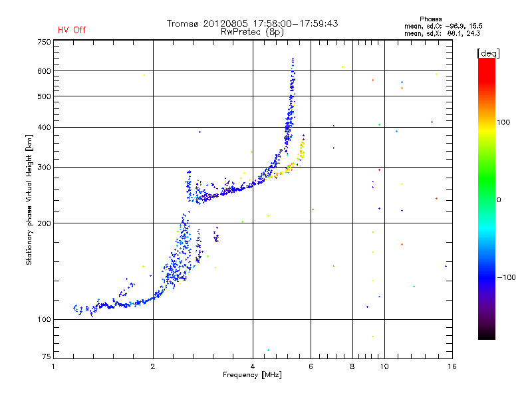Image resolution: width=532 pixels, height=399 pixels.
Task: Click y-axis tick label '600'
Action: (x=45, y=71)
